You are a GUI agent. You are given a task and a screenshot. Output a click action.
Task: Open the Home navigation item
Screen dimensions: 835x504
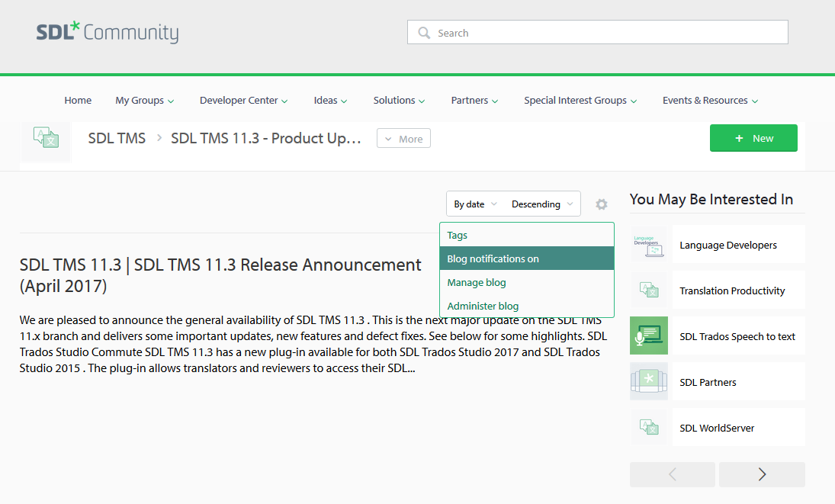(x=78, y=100)
